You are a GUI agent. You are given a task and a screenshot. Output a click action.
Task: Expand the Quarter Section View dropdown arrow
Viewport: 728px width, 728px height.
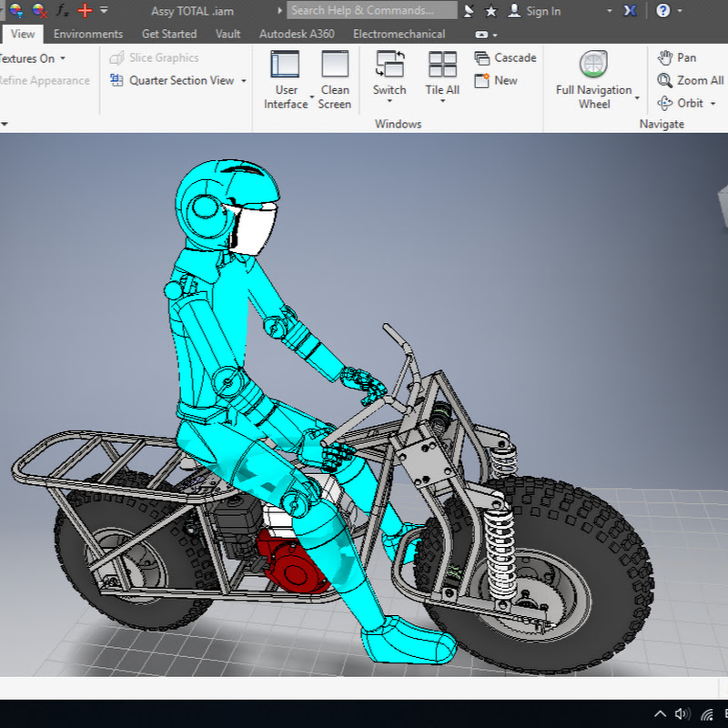pyautogui.click(x=244, y=80)
